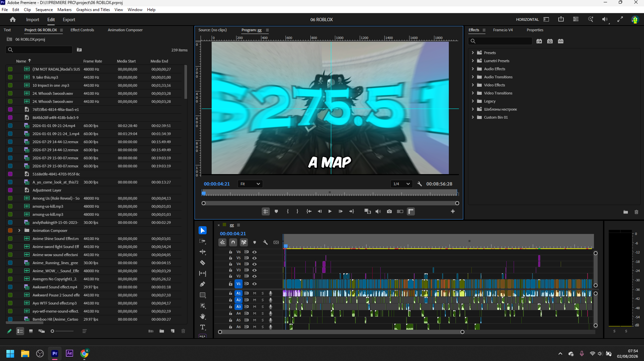Expand the Animation Composer bin
Screen dimensions: 644x361
[19, 231]
